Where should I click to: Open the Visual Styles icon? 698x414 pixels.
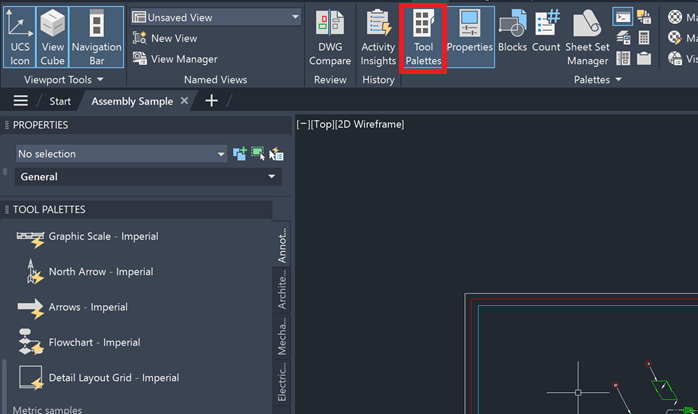click(675, 58)
